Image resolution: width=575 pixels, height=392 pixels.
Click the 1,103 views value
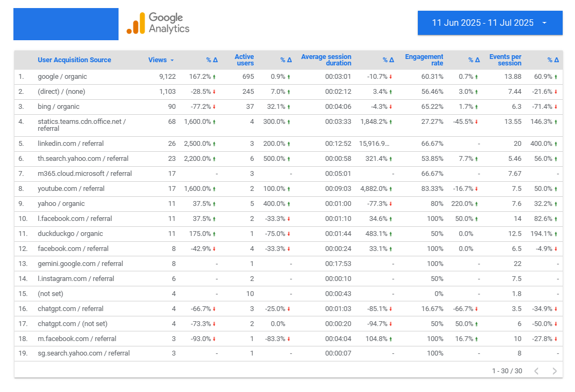pyautogui.click(x=167, y=92)
